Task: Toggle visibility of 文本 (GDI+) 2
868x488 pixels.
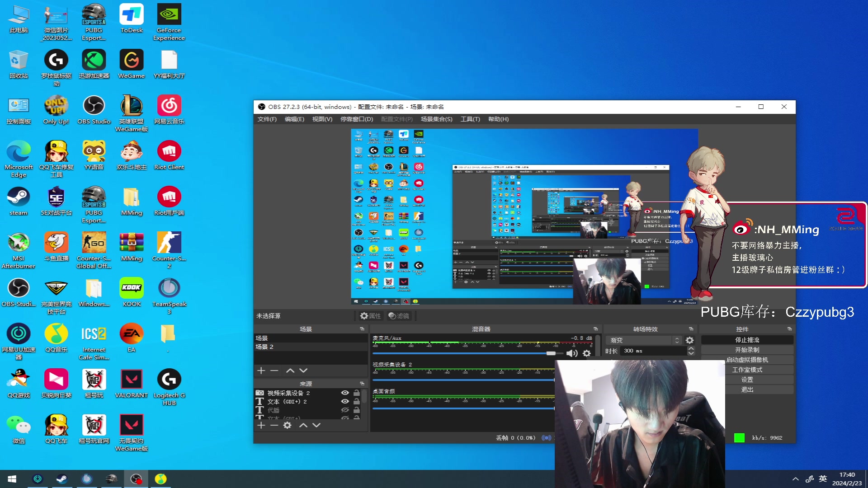Action: [345, 401]
